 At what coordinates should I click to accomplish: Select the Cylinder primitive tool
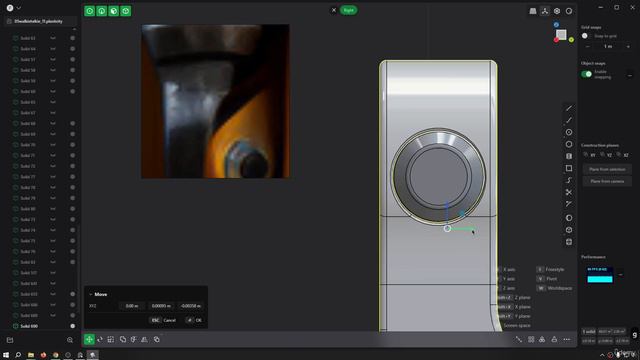(x=569, y=242)
